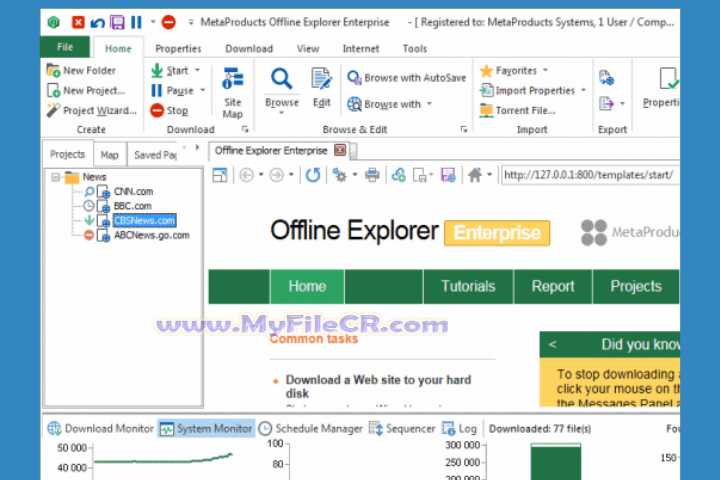Image resolution: width=720 pixels, height=480 pixels.
Task: Click the Home link in green navigation
Action: 307,287
